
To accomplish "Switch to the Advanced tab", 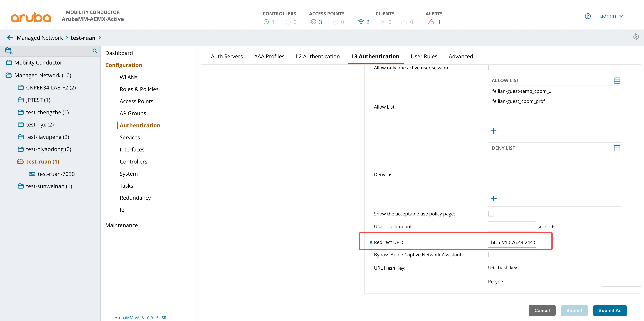I will 461,56.
